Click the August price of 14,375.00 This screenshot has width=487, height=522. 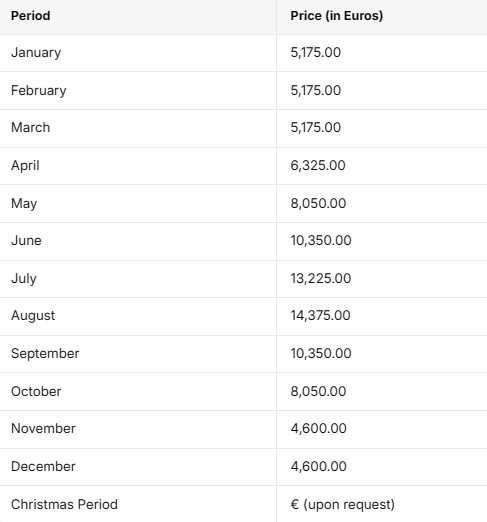(320, 315)
